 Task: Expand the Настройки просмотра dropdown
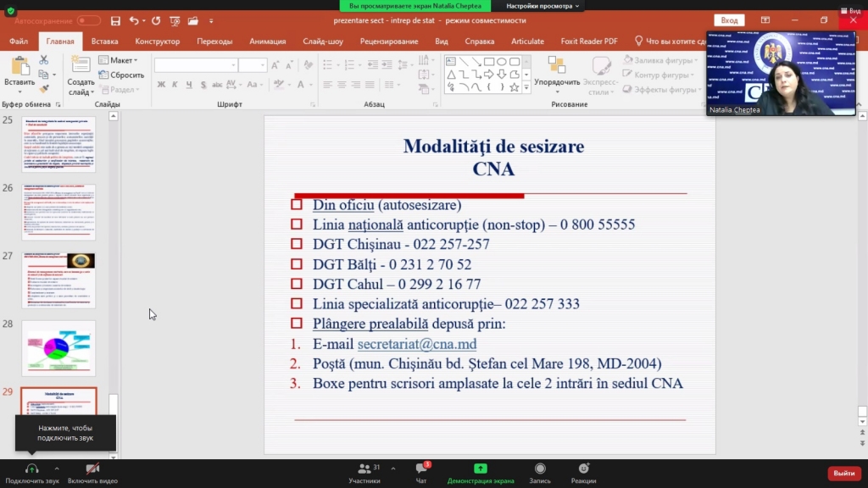pyautogui.click(x=542, y=5)
